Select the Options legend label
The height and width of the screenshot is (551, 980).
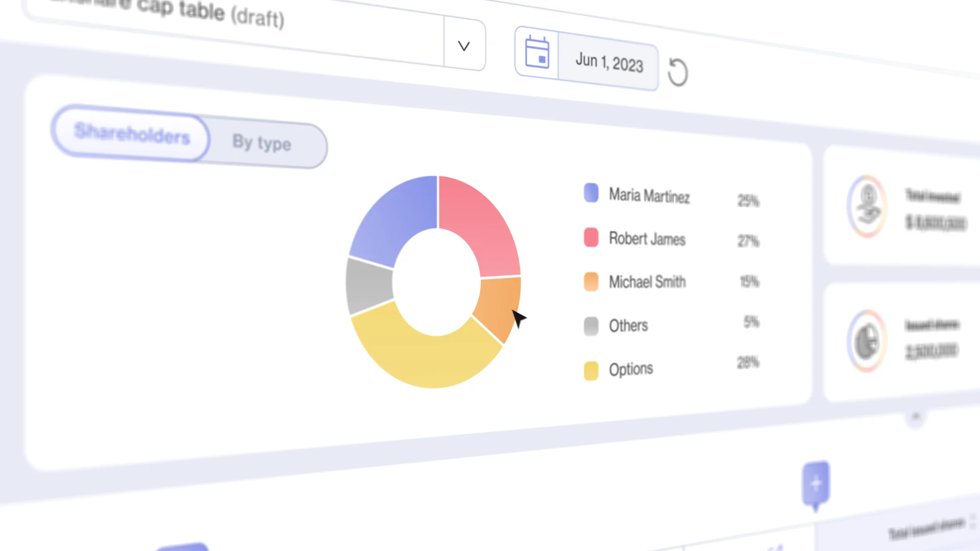click(x=631, y=369)
